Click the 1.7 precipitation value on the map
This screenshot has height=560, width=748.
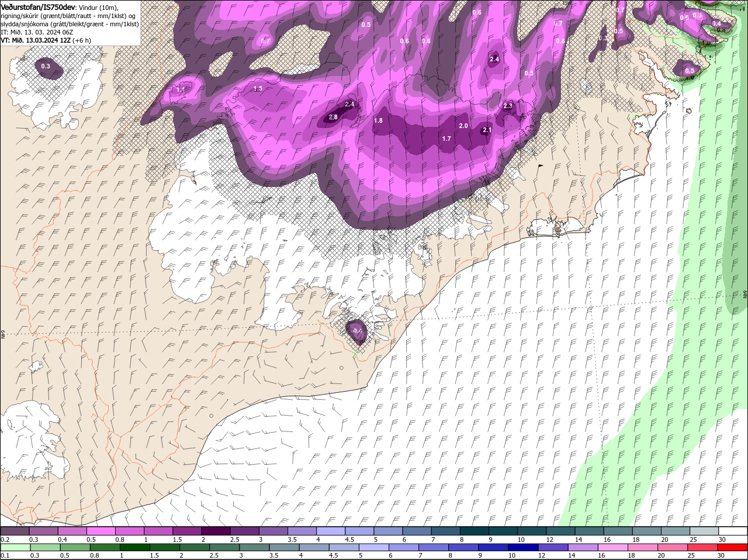pos(446,139)
